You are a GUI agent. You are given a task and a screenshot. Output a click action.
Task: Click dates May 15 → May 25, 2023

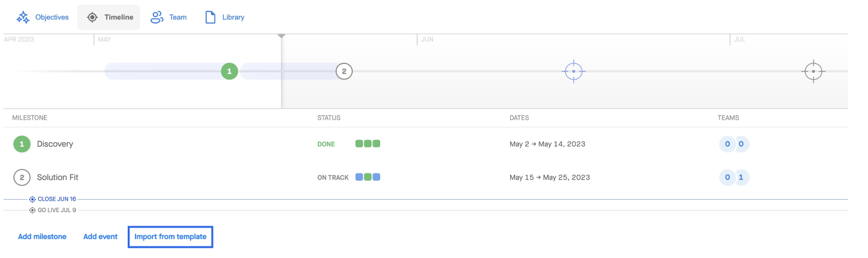click(x=550, y=177)
